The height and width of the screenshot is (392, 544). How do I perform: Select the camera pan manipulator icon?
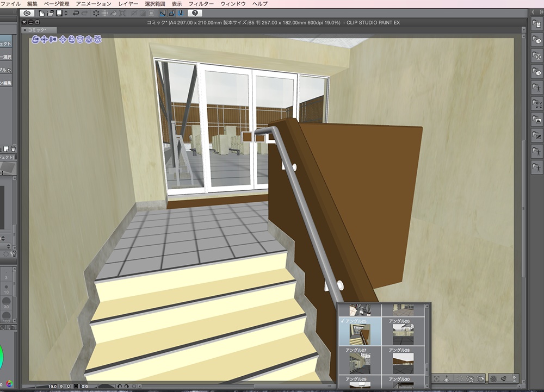44,40
